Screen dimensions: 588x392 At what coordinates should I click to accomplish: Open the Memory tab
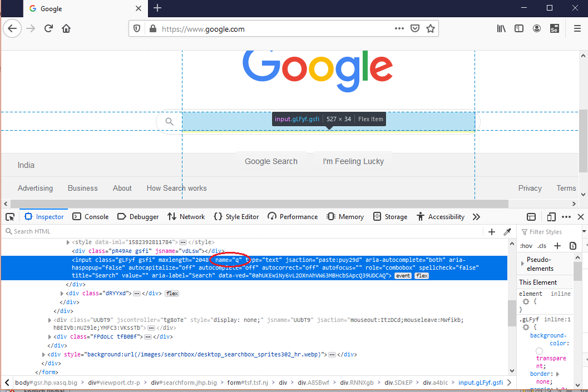[345, 217]
